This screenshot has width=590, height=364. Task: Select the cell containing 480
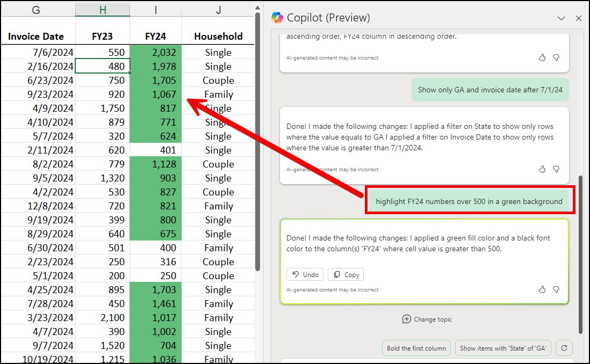point(103,66)
